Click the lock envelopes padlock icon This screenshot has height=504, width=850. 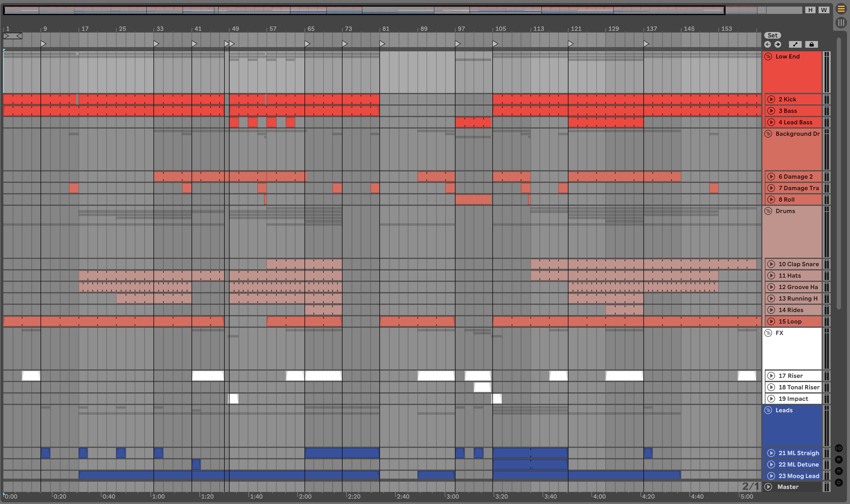[x=811, y=44]
